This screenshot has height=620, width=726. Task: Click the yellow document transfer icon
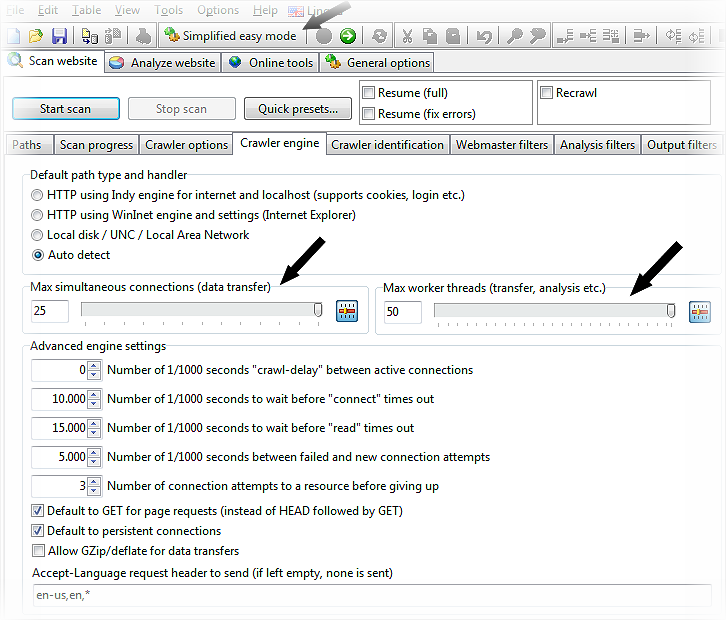tap(89, 36)
